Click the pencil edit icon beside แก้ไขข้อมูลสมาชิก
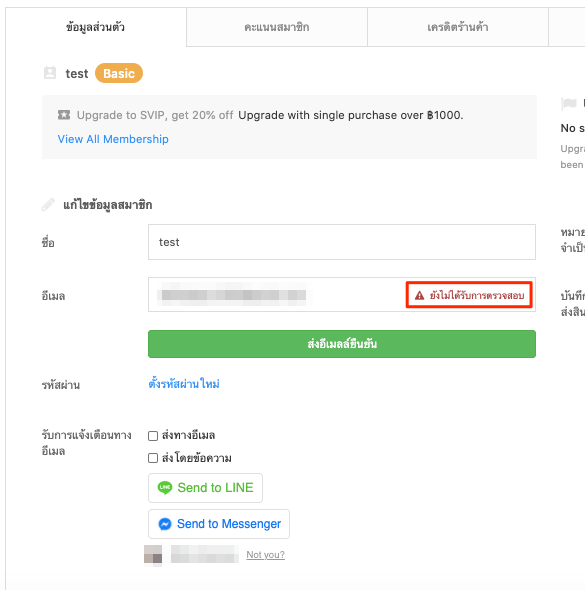 point(48,205)
